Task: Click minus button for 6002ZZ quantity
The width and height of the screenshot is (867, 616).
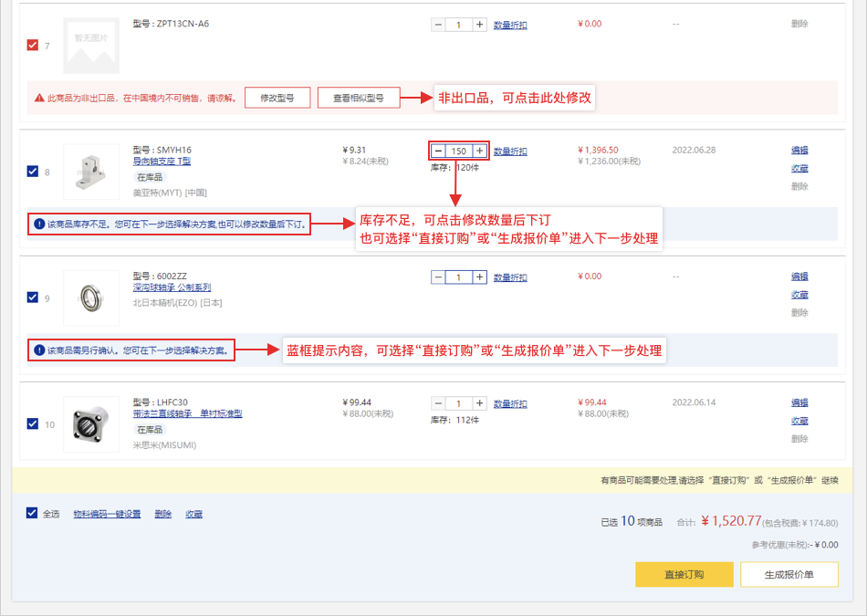Action: [x=439, y=277]
